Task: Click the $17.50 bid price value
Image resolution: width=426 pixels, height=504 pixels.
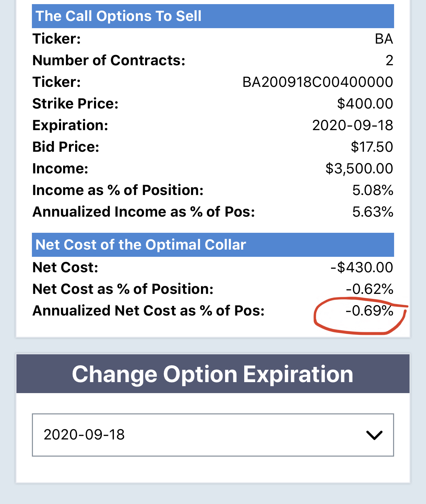Action: 372,147
